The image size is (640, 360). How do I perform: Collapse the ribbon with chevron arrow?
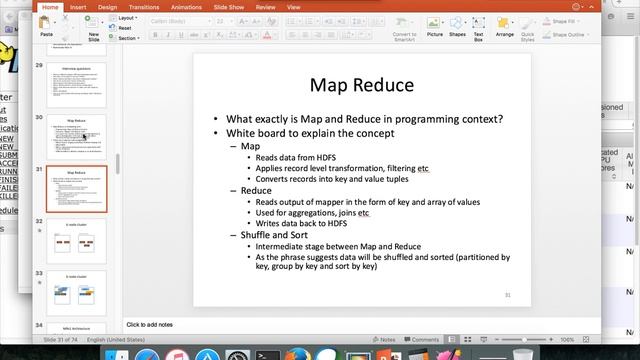coord(591,7)
